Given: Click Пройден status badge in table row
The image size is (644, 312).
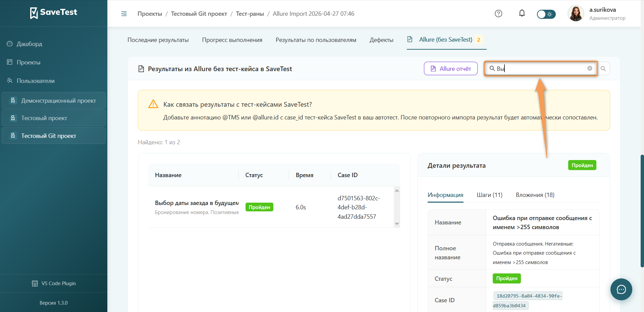Looking at the screenshot, I should pyautogui.click(x=259, y=207).
